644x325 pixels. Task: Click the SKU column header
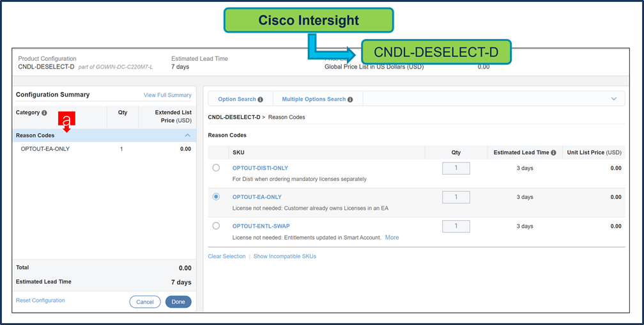point(238,153)
